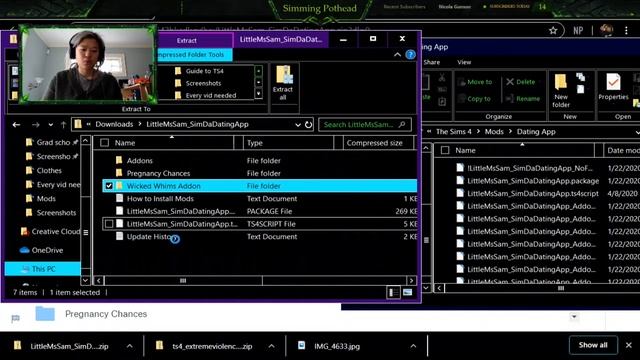This screenshot has width=640, height=360.
Task: Select How to Install Mods text document
Action: tap(160, 199)
